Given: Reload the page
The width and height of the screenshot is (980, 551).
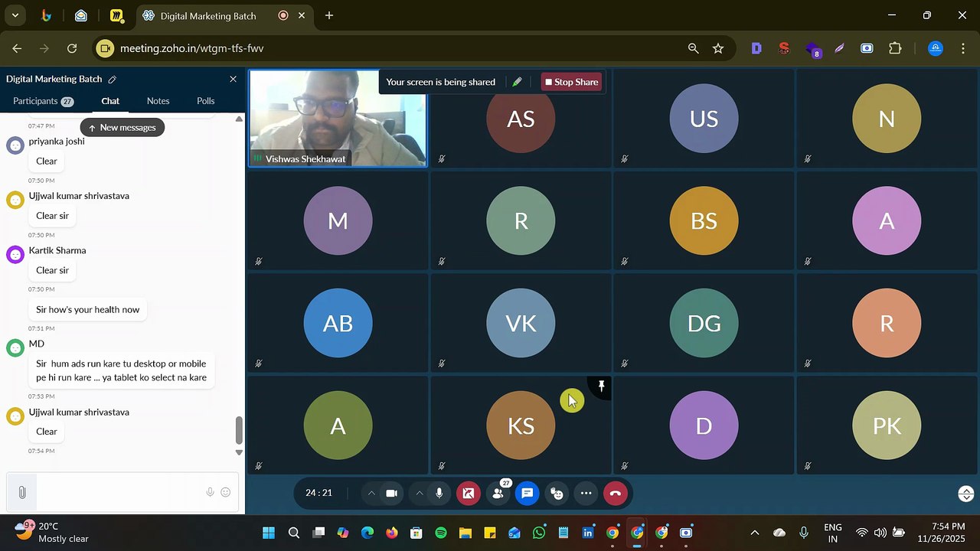Looking at the screenshot, I should tap(72, 48).
